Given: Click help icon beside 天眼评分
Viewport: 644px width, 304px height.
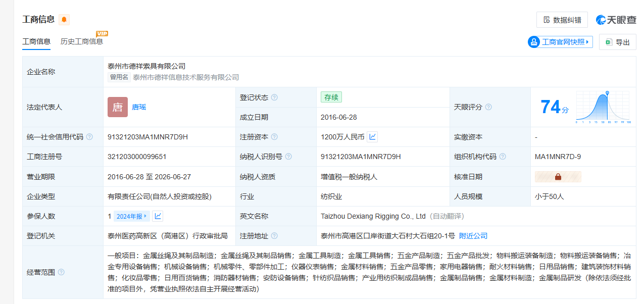Looking at the screenshot, I should [488, 107].
